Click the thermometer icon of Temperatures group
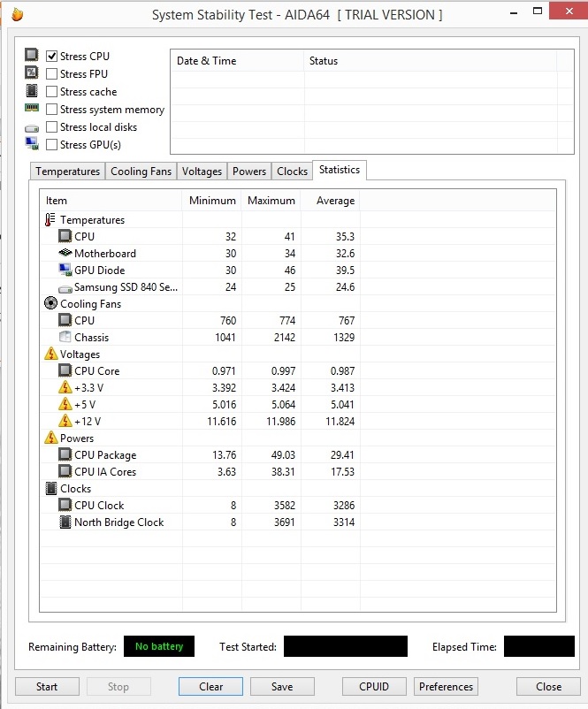Image resolution: width=588 pixels, height=709 pixels. click(x=50, y=220)
